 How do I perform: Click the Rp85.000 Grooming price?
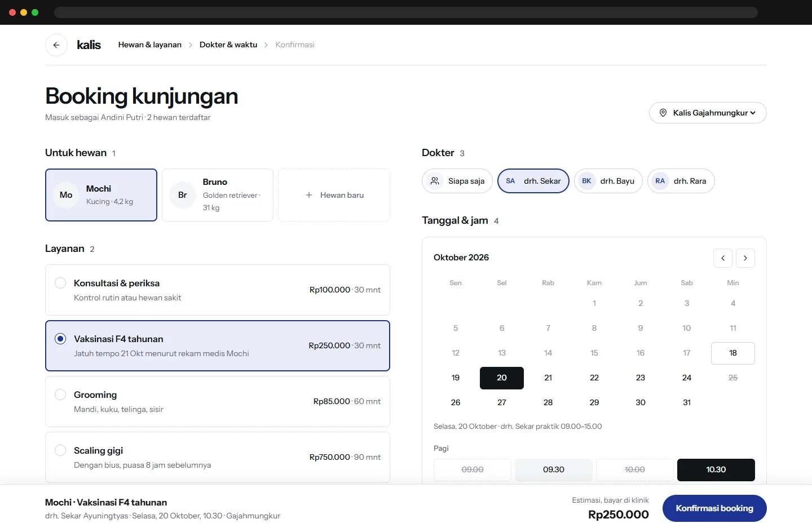coord(332,401)
